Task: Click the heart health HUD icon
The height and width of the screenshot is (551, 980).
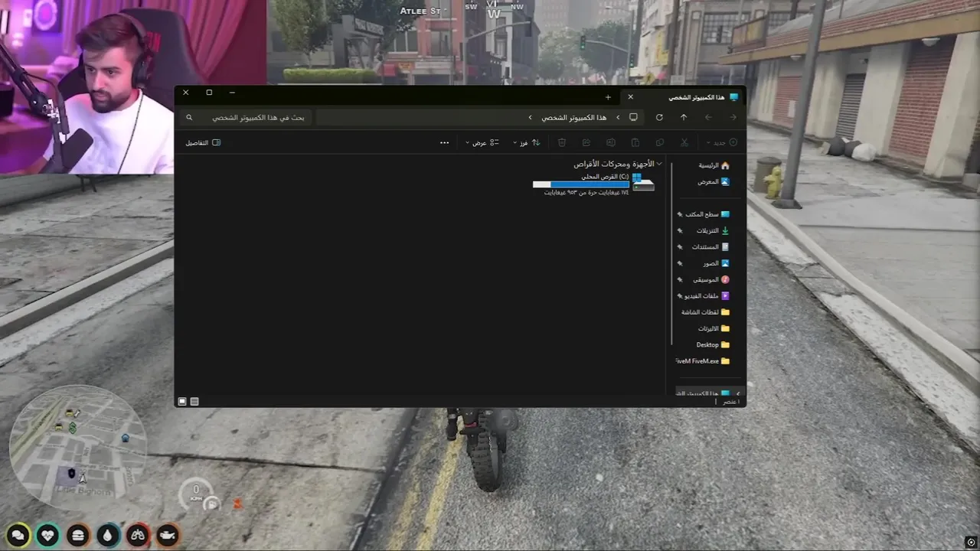Action: 47,535
